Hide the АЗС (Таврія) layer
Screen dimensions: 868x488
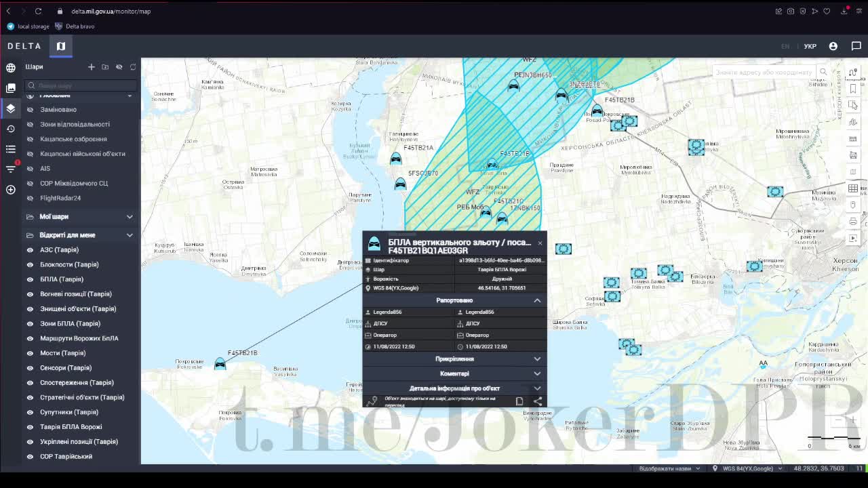pos(30,250)
